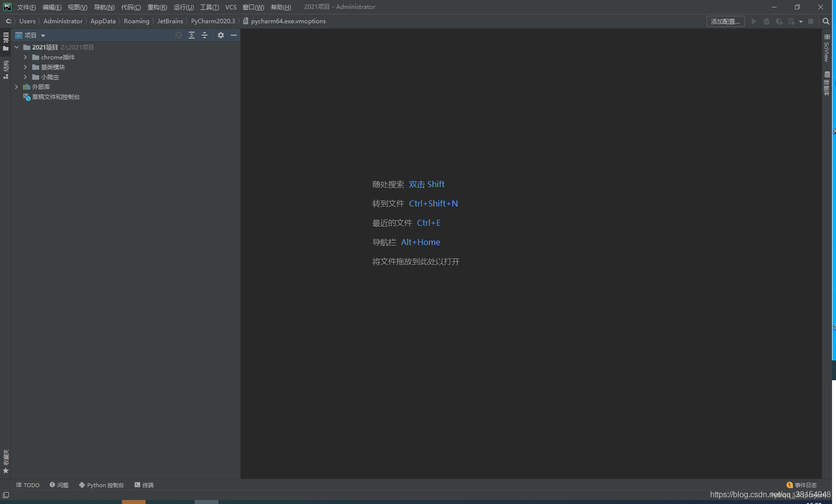The height and width of the screenshot is (504, 836).
Task: Click tool window quick-access icon in status bar
Action: click(x=6, y=495)
